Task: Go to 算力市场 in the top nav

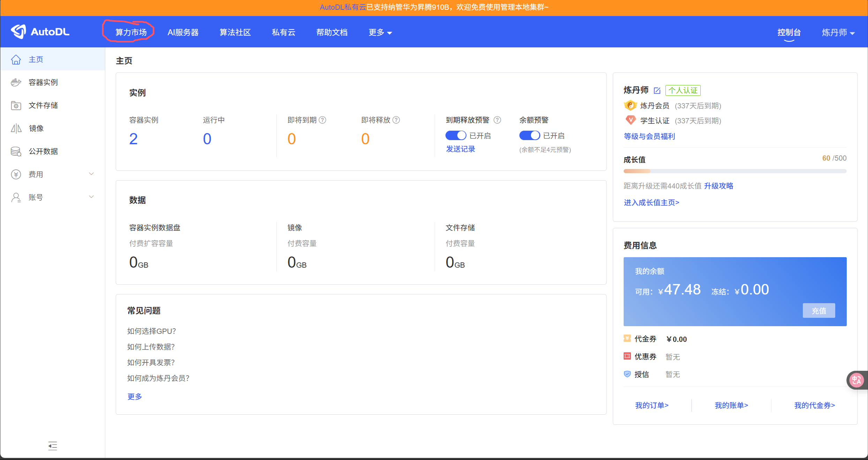Action: click(x=131, y=33)
